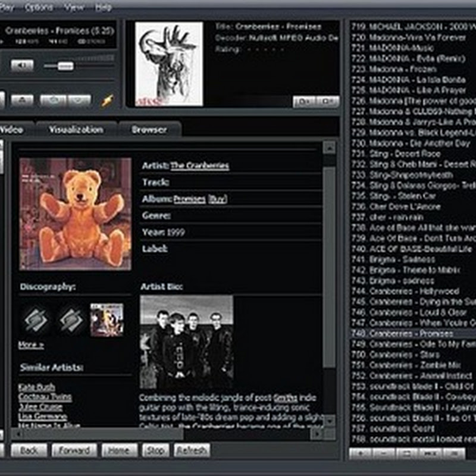The width and height of the screenshot is (476, 476).
Task: Toggle the repeat button
Action: click(x=79, y=100)
